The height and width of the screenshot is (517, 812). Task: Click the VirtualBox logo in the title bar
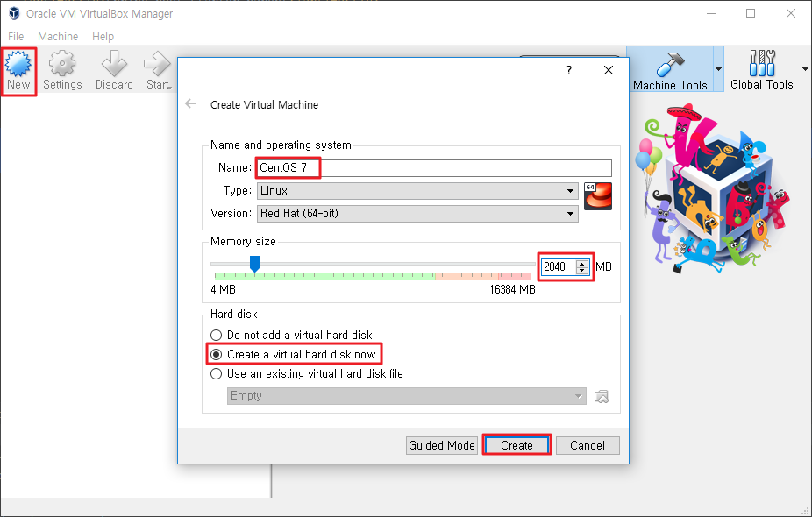click(14, 13)
